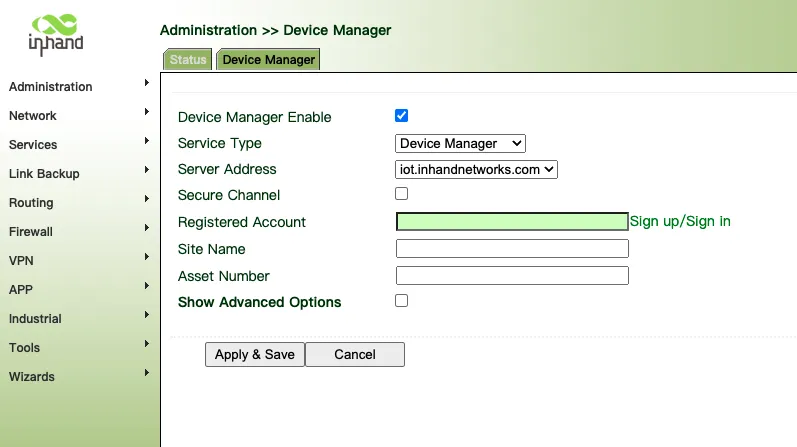Open the Network sidebar menu
The height and width of the screenshot is (447, 797).
(33, 115)
